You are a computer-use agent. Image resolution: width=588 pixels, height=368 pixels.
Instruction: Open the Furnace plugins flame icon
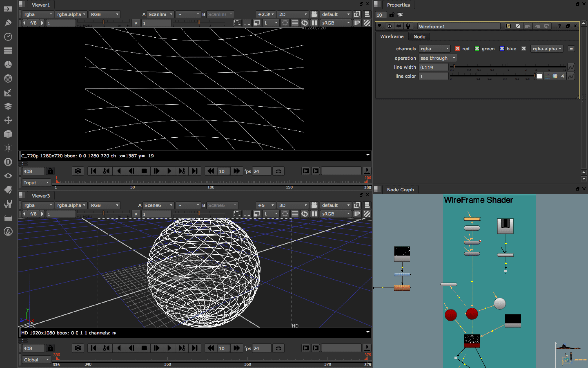point(8,231)
